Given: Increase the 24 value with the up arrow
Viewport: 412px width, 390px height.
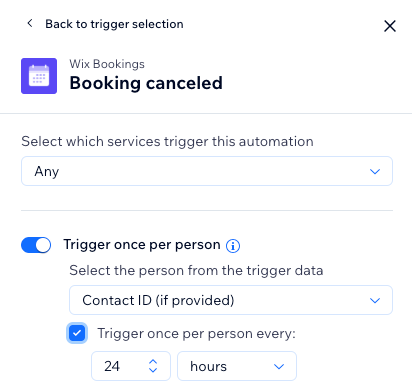Looking at the screenshot, I should 153,362.
